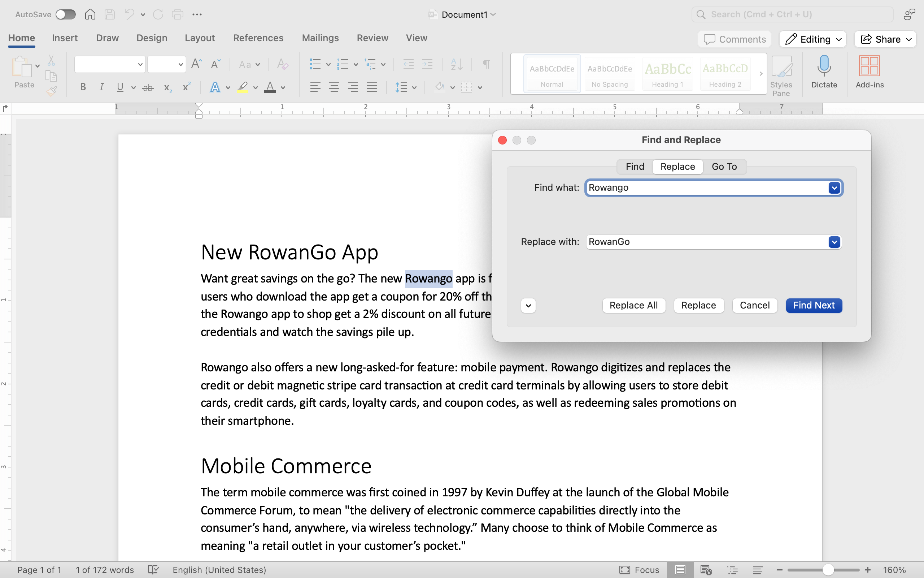Toggle the AutoSave switch
The image size is (924, 578).
click(65, 14)
